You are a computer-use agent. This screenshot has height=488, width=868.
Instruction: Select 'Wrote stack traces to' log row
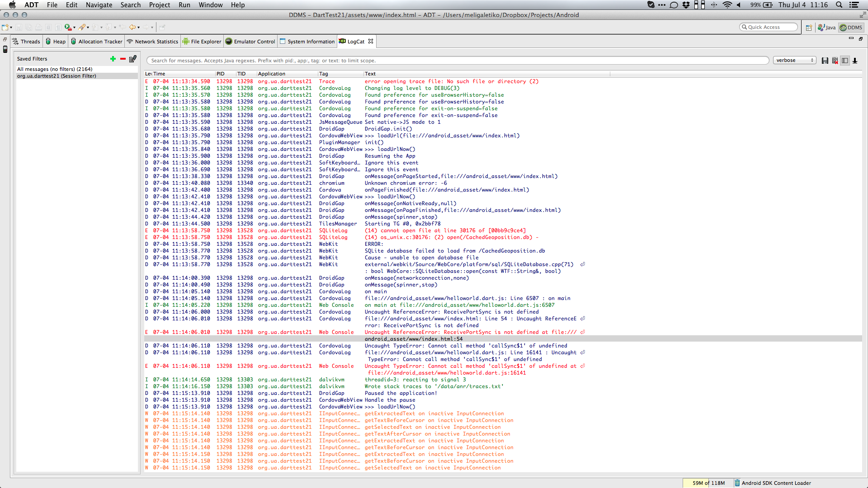click(x=503, y=387)
